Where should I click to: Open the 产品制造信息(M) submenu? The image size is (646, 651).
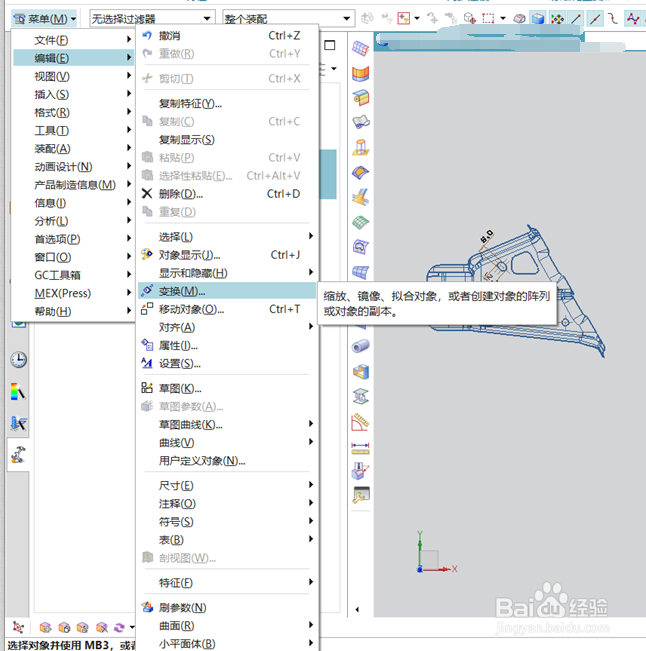click(73, 184)
